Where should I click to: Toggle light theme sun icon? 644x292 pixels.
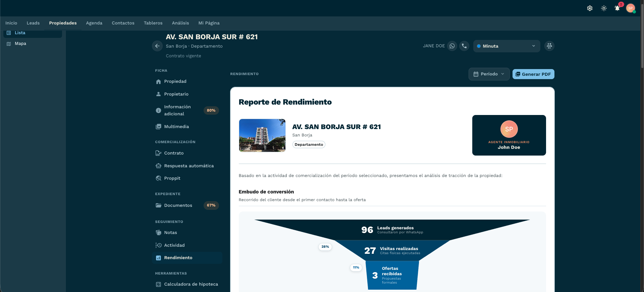click(604, 8)
